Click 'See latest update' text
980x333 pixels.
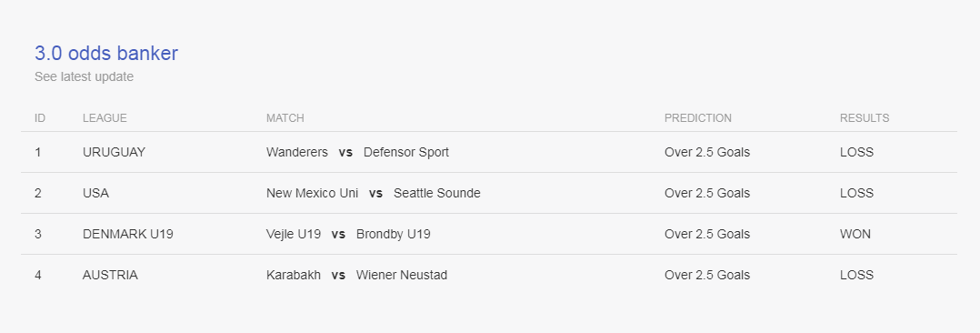(x=84, y=77)
